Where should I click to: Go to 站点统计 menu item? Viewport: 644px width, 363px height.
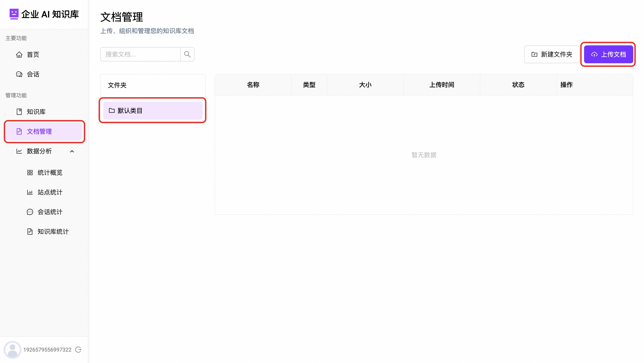coord(50,192)
